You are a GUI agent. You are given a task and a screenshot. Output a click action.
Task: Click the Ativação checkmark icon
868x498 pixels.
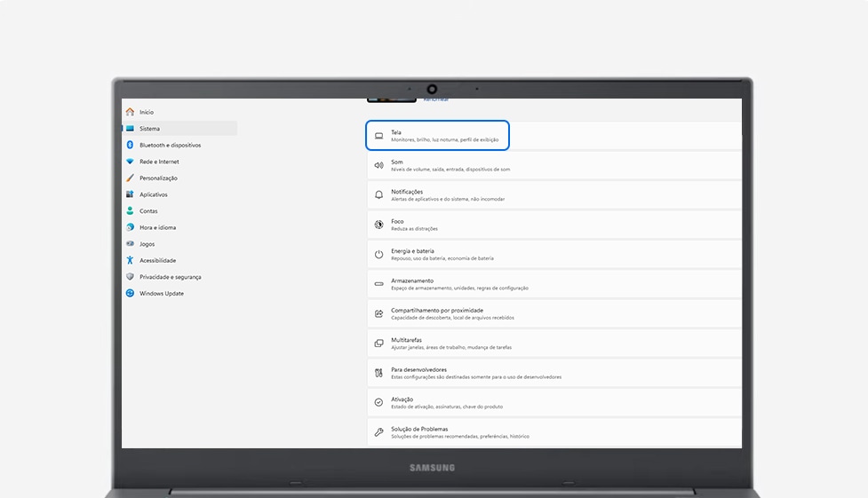[378, 403]
